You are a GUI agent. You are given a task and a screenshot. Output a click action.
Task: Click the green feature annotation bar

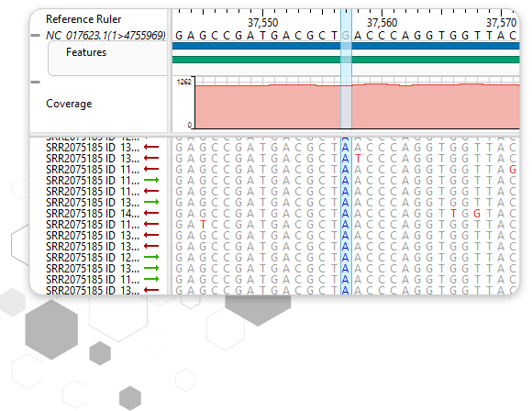click(346, 60)
